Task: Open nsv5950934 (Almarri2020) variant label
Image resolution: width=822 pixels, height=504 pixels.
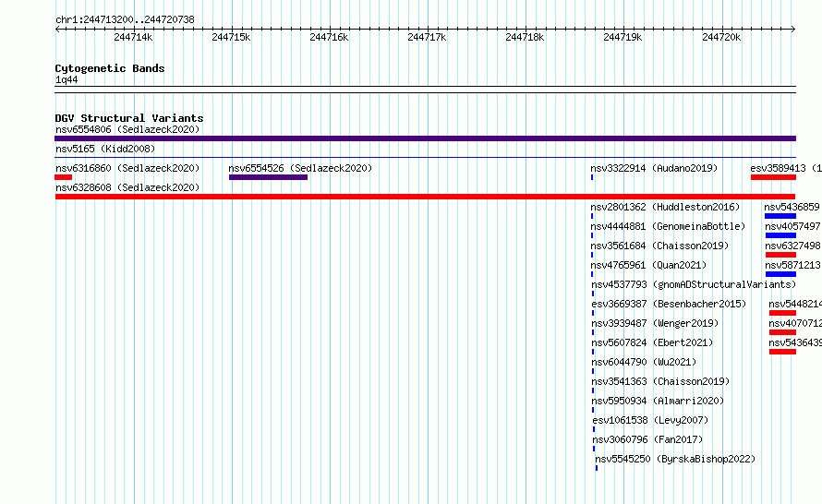Action: [x=658, y=401]
